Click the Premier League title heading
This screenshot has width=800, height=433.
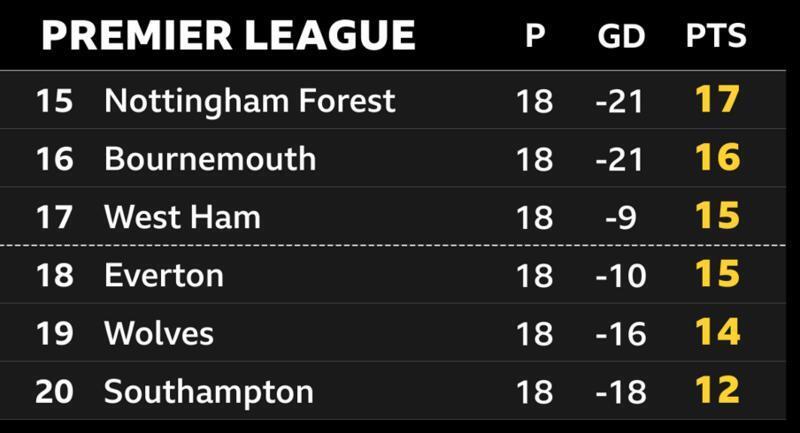coord(228,36)
